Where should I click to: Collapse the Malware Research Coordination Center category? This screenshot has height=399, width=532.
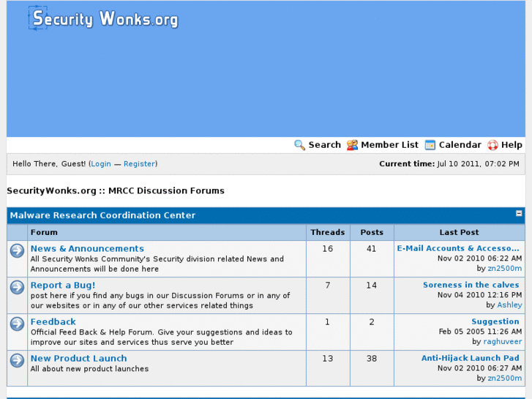519,213
